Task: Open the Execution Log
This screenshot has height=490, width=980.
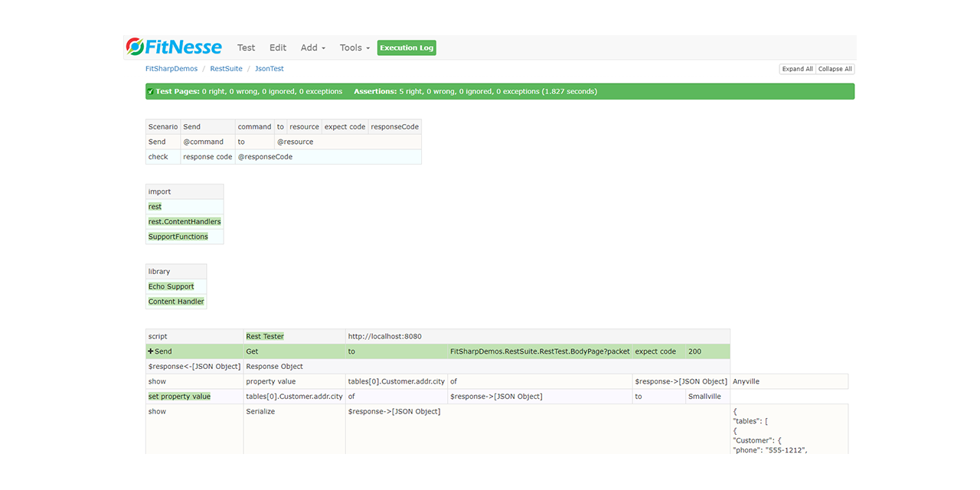Action: [407, 47]
